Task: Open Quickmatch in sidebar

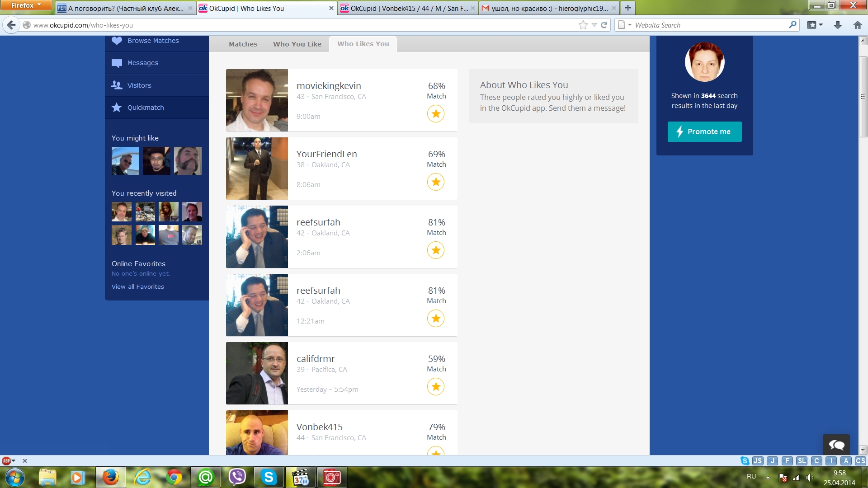Action: [145, 108]
